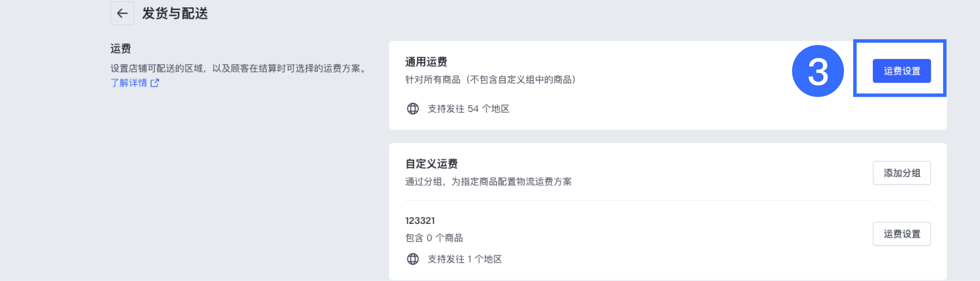Open the 了解详情 link
The image size is (980, 281).
click(x=129, y=83)
